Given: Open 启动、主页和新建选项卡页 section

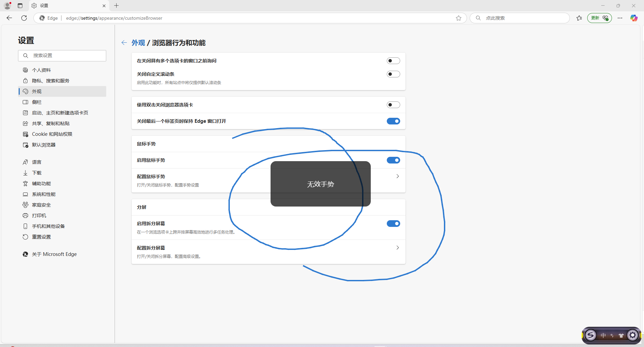Looking at the screenshot, I should tap(62, 113).
